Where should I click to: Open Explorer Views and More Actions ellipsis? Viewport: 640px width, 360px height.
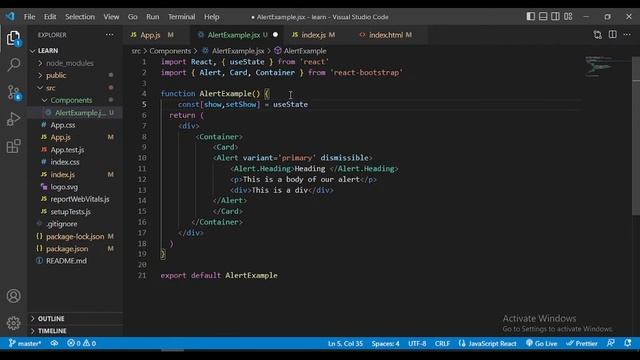click(x=109, y=35)
